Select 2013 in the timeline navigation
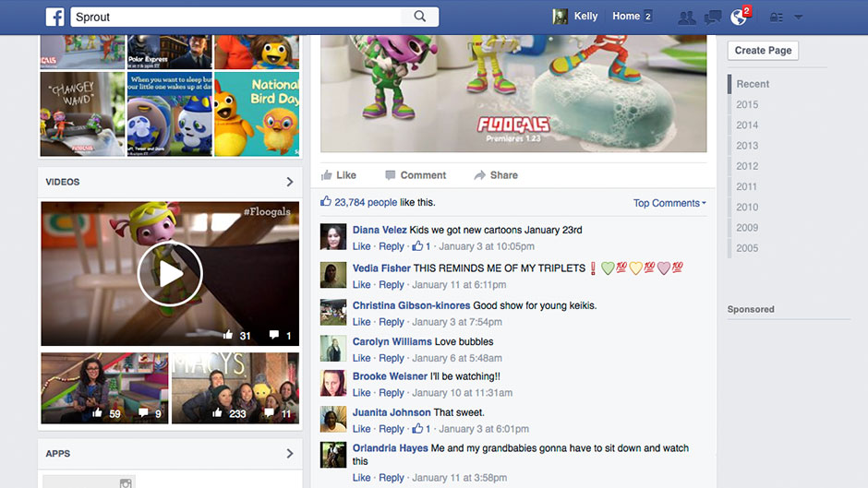Viewport: 868px width, 488px height. coord(747,146)
